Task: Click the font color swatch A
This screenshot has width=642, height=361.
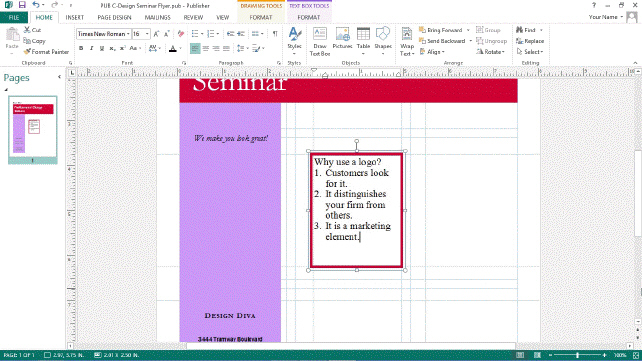Action: pos(173,48)
